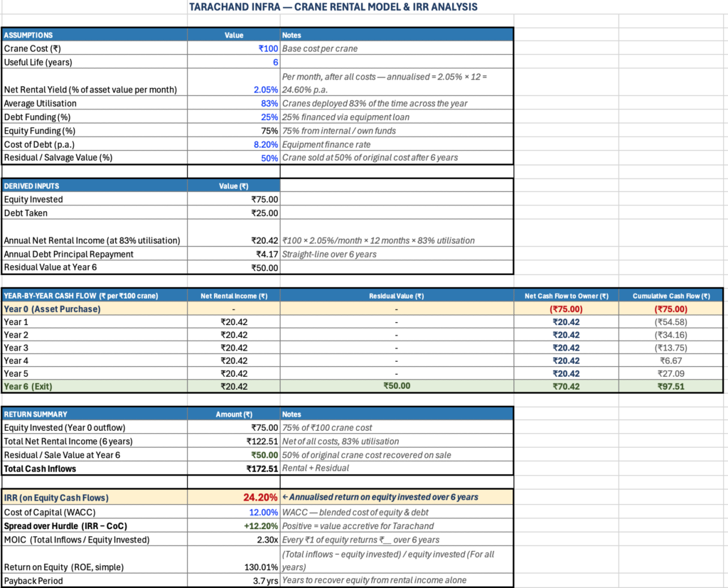This screenshot has height=588, width=728.
Task: Select the IRR 24.20% result cell
Action: 259,497
